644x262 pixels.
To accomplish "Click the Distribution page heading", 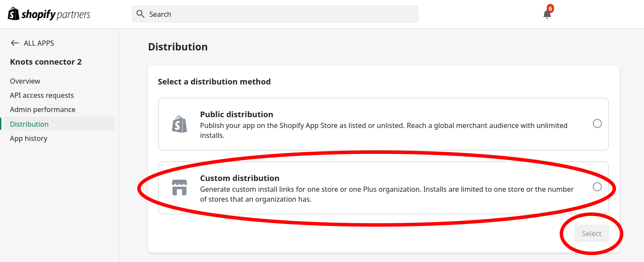I will [x=178, y=47].
